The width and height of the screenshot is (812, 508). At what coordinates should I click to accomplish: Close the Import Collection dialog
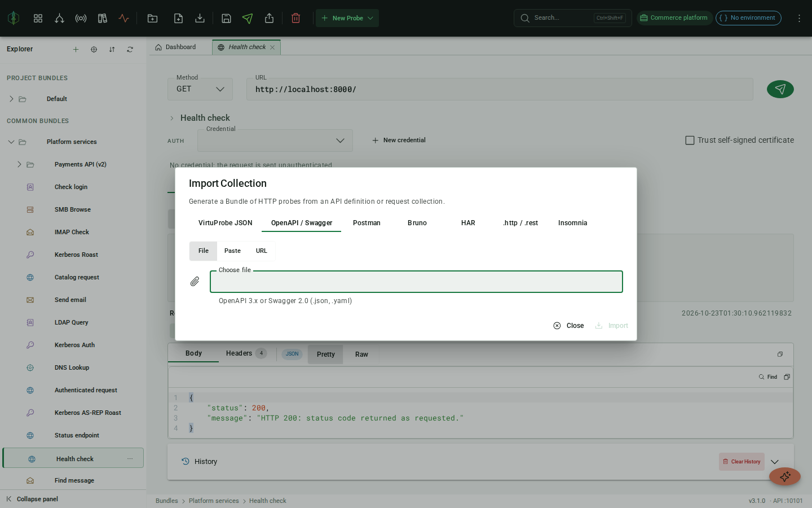(x=568, y=326)
